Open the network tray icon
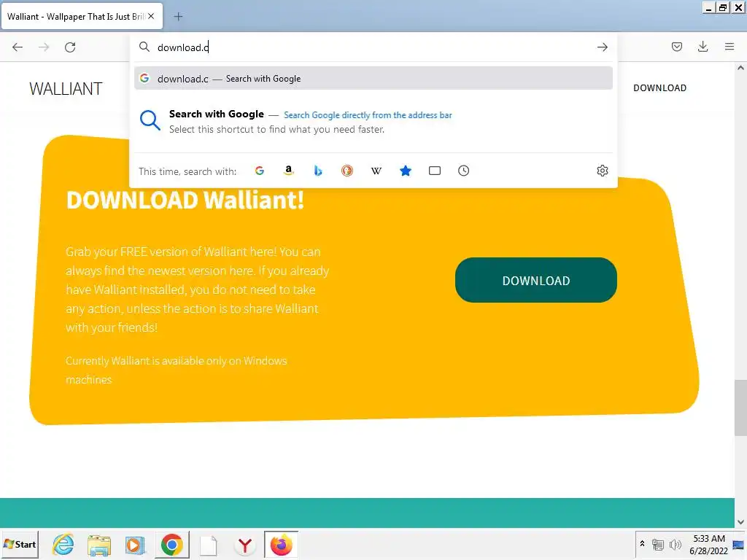Screen dimensions: 747x560 658,544
